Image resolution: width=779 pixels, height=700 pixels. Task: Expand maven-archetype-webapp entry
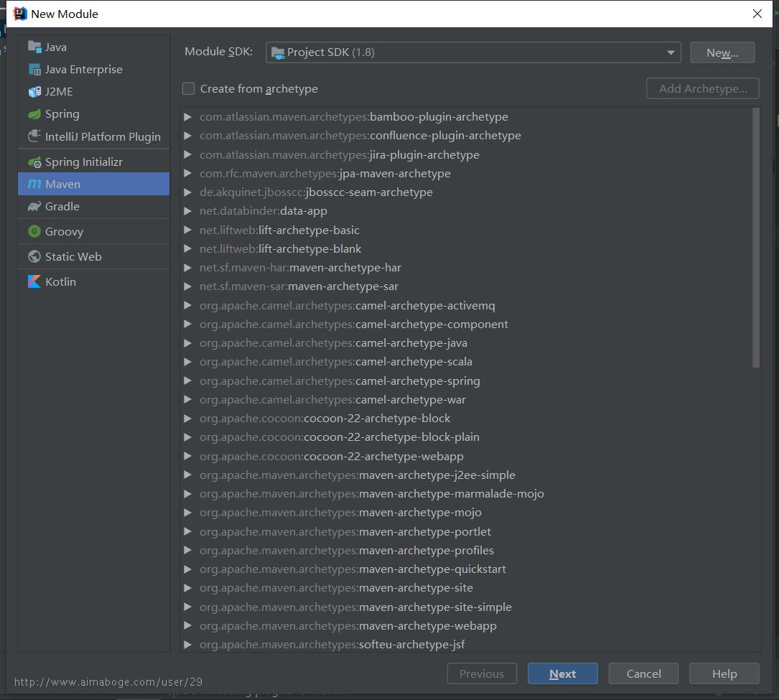[x=187, y=625]
